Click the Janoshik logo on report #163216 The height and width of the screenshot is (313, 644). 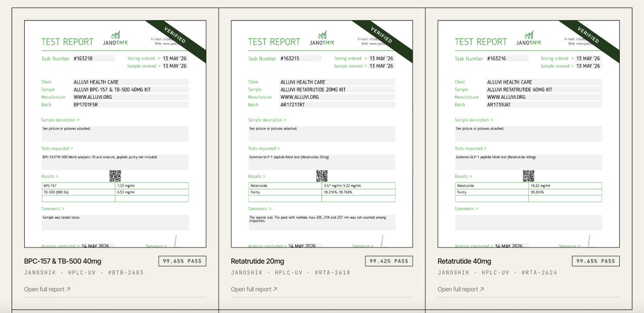529,39
